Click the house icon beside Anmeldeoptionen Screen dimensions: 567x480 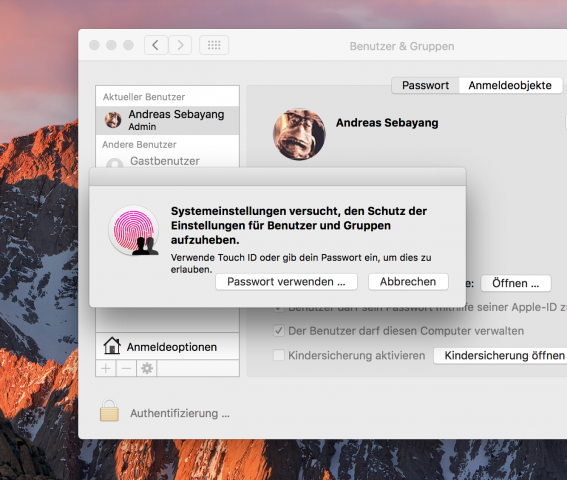(x=112, y=346)
